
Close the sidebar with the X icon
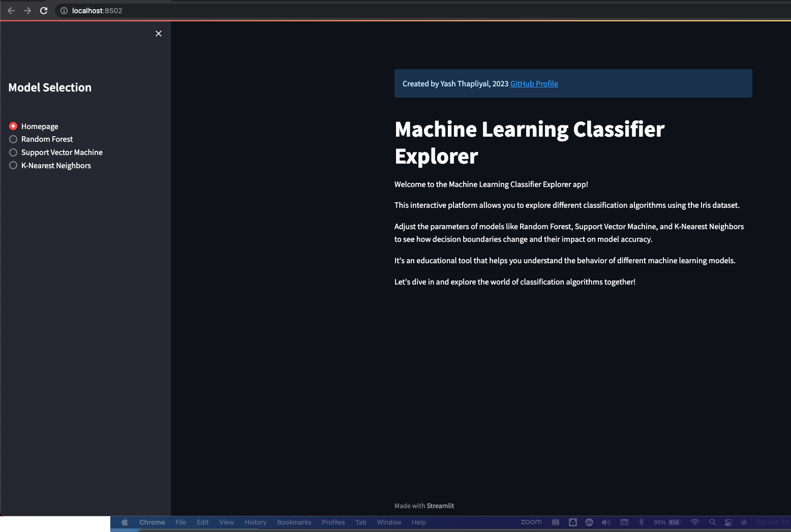[159, 34]
